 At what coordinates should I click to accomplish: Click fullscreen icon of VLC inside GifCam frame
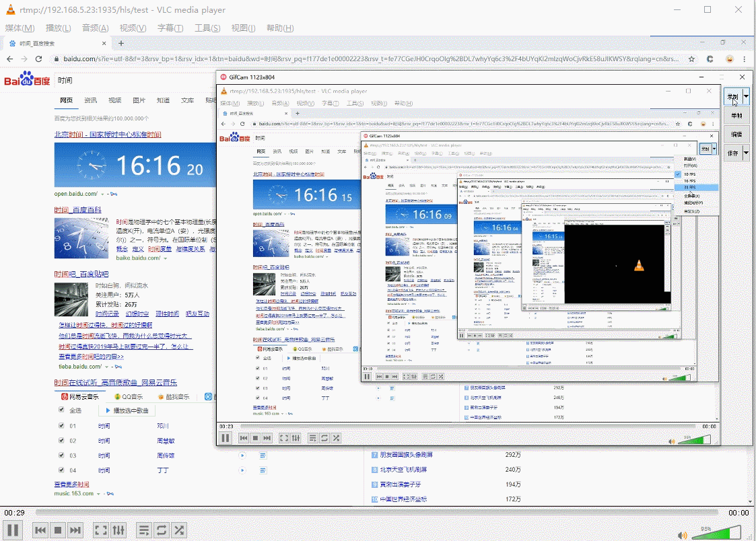284,438
